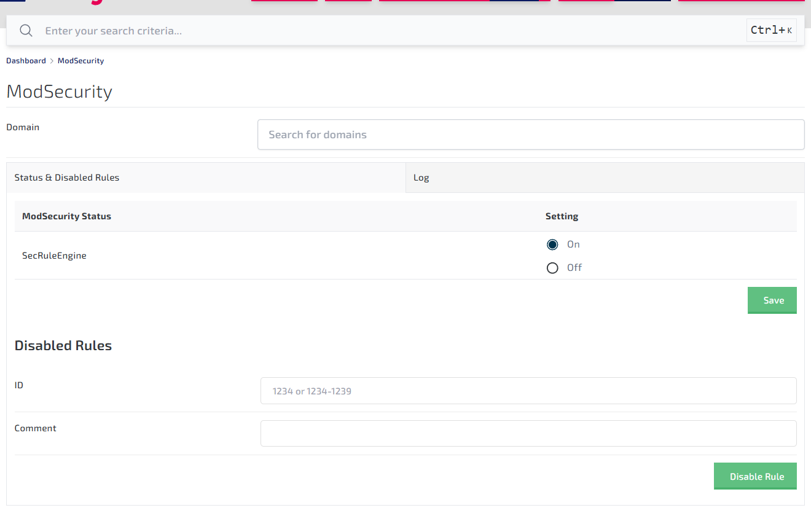This screenshot has height=532, width=811.
Task: Open the Search for domains combo box
Action: [x=531, y=135]
